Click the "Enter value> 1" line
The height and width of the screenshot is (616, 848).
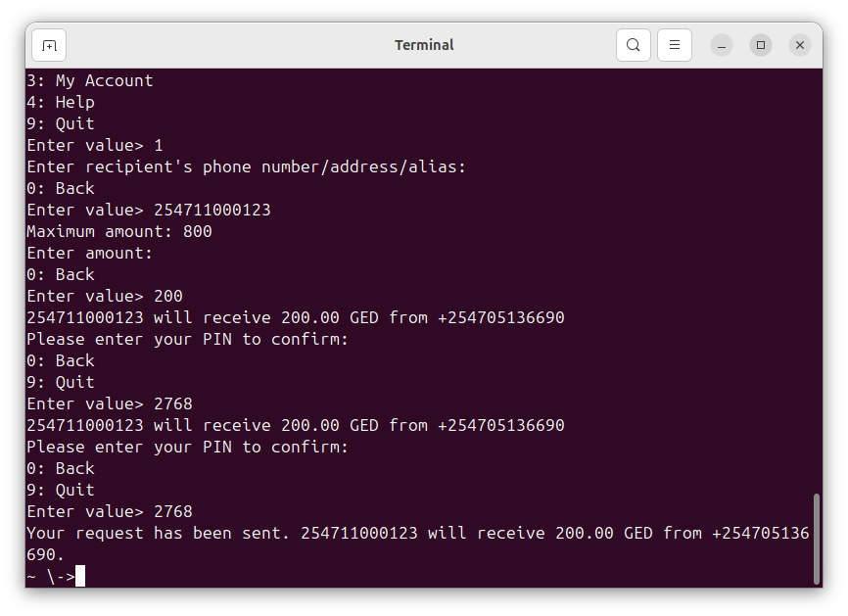95,145
